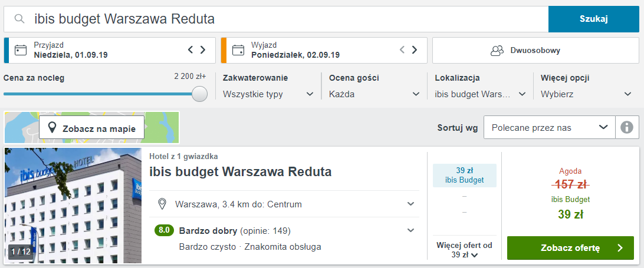Expand the Warszawa location details row
The image size is (644, 268).
284,204
